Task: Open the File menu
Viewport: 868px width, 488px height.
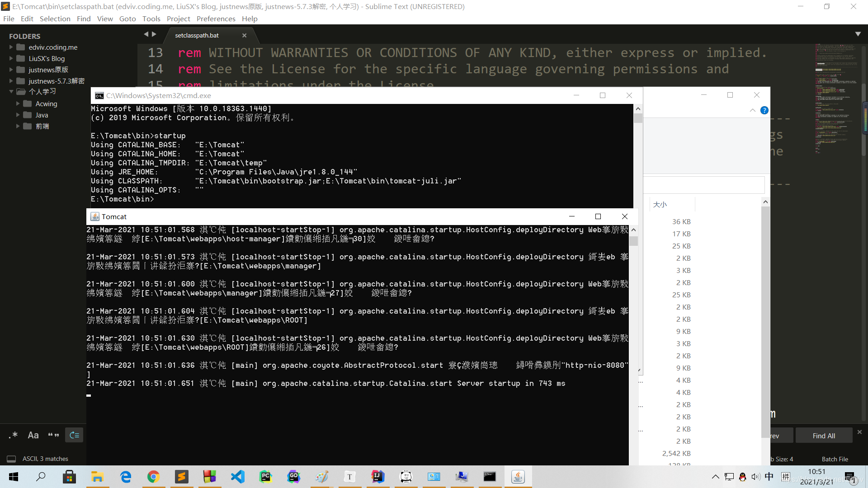Action: (9, 19)
